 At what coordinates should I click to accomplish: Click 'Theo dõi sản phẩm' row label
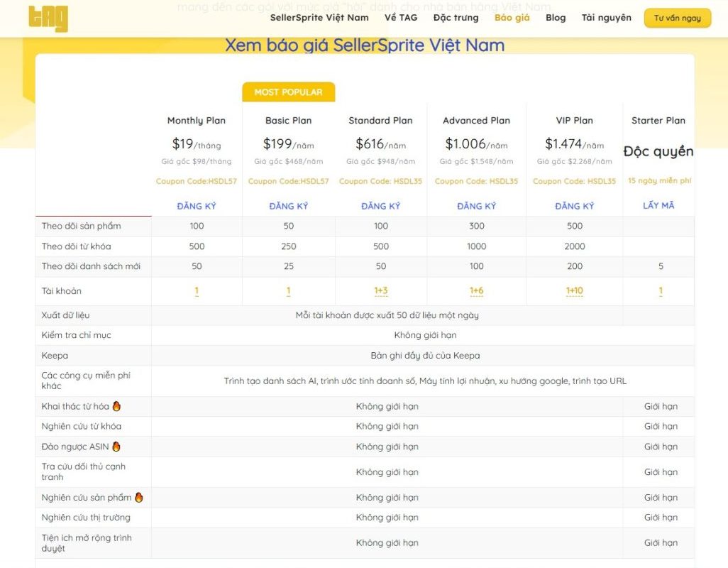point(82,226)
